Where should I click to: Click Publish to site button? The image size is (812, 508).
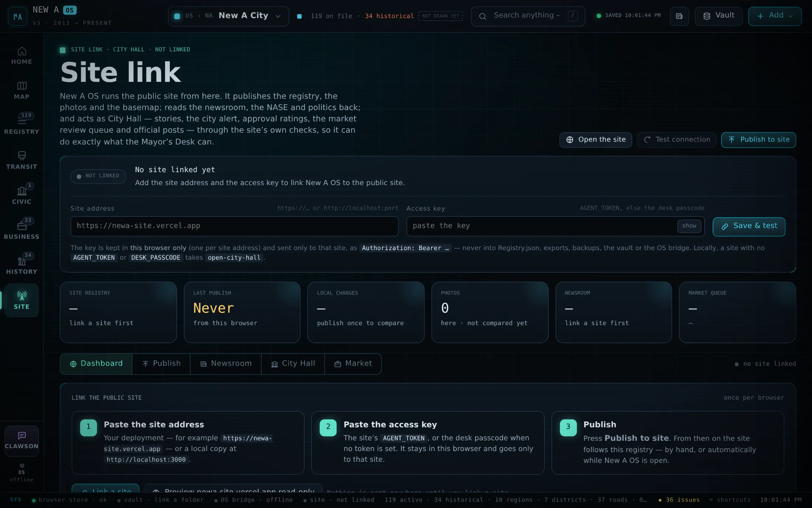(x=758, y=140)
